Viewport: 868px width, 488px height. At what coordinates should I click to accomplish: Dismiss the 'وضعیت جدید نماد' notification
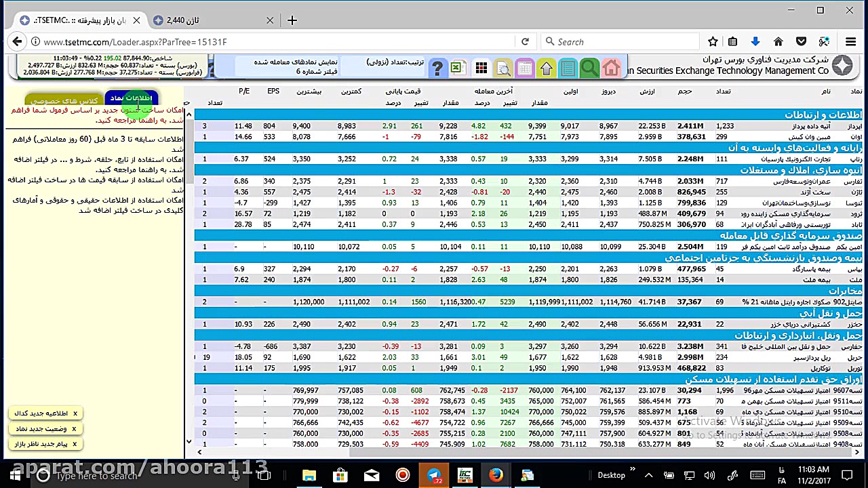pos(75,429)
